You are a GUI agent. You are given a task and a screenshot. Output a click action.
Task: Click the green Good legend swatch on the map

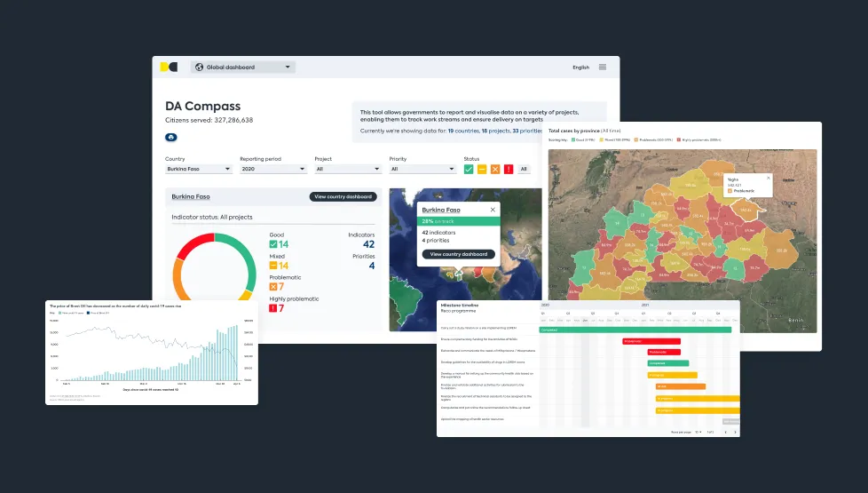pos(573,140)
